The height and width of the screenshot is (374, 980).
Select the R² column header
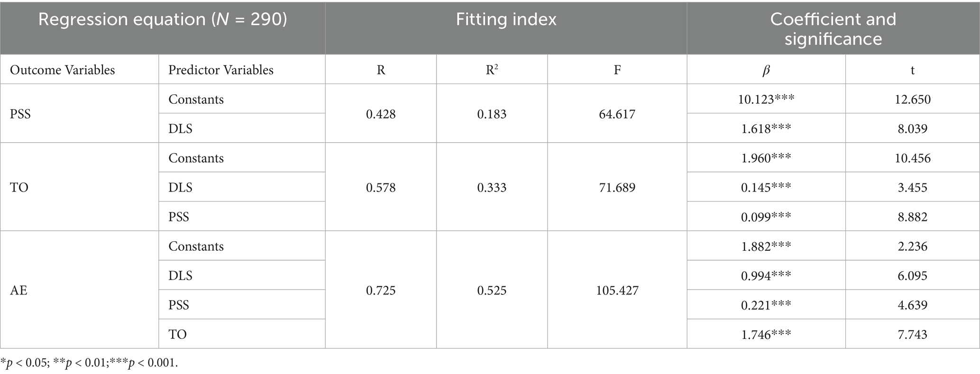click(x=492, y=70)
